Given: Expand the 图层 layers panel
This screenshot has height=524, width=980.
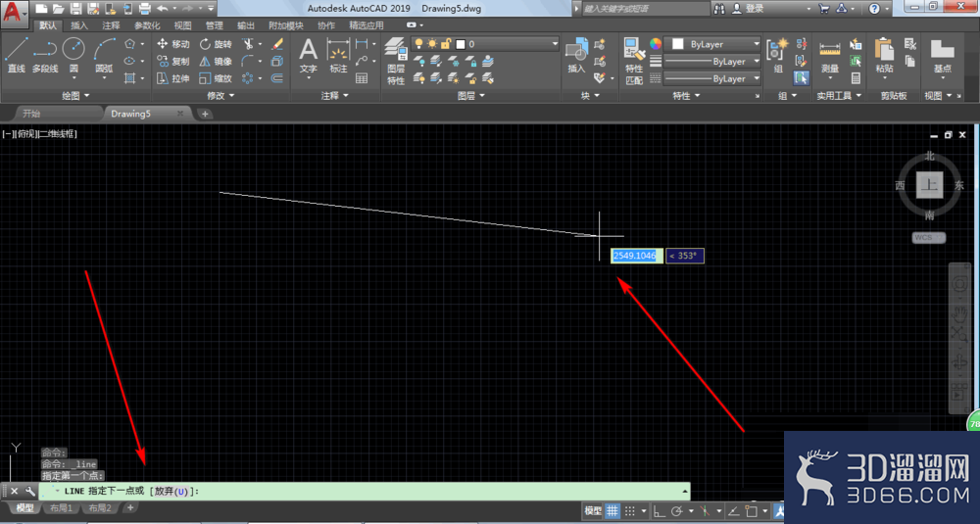Looking at the screenshot, I should pyautogui.click(x=471, y=96).
